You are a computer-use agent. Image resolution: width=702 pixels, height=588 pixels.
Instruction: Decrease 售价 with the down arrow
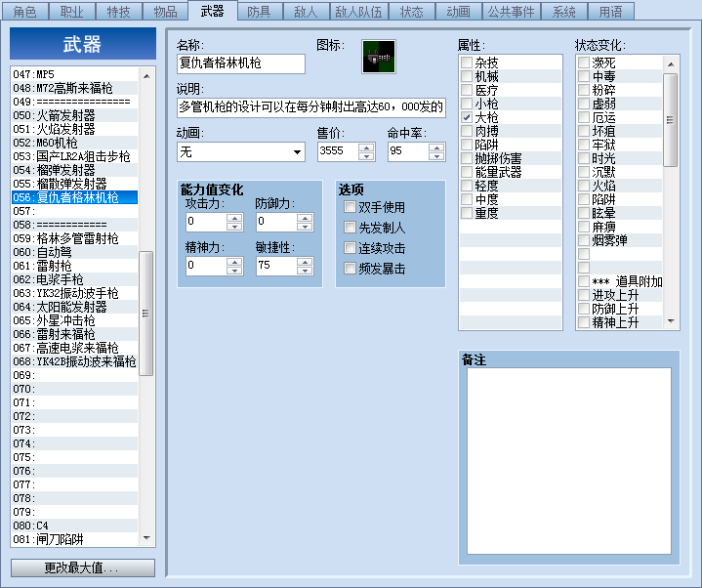click(366, 156)
